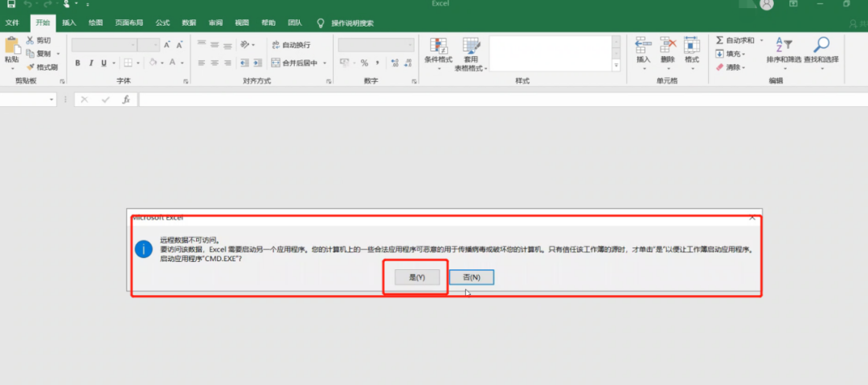Open Find and Select (查找和选择)
This screenshot has height=385, width=868.
click(x=821, y=53)
